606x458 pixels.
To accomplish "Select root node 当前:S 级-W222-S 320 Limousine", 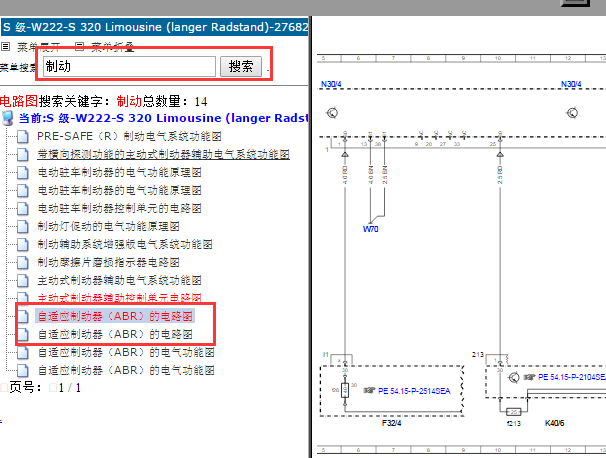I will click(163, 118).
